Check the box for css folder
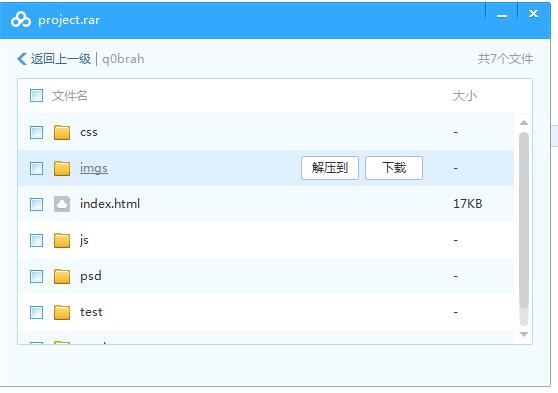558x393 pixels. (x=36, y=132)
